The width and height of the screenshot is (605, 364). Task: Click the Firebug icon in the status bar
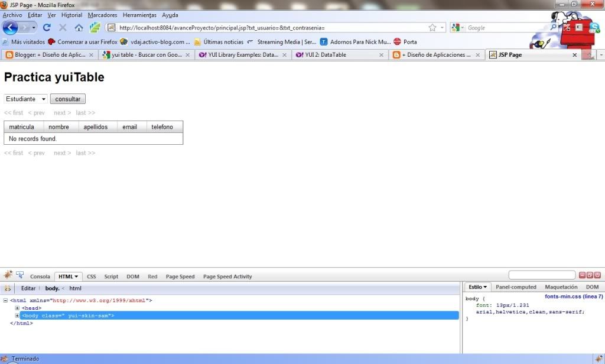598,358
